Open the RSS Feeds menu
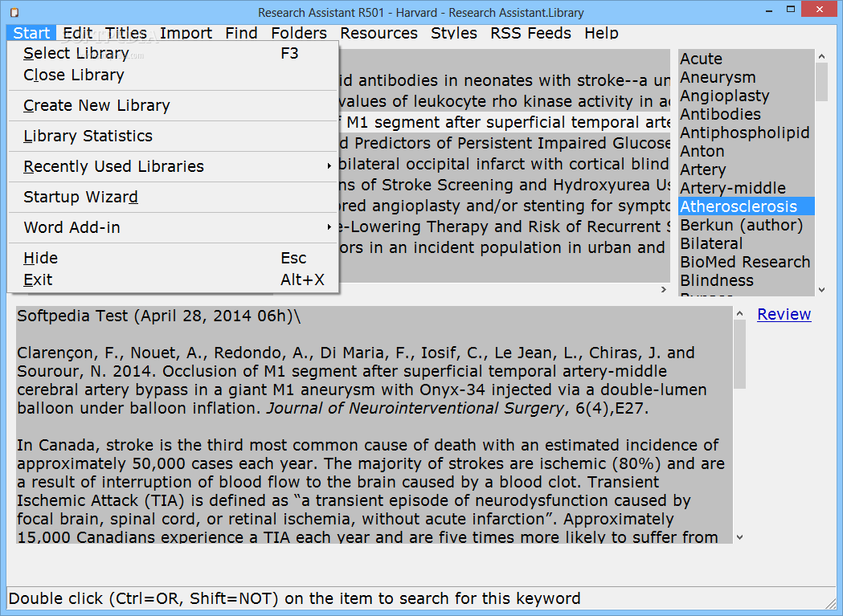This screenshot has width=843, height=616. [x=530, y=33]
